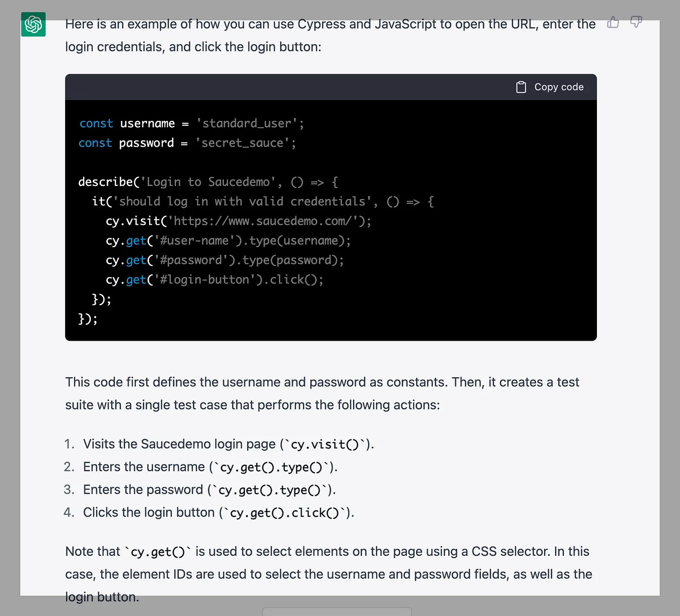Click the paragraph starting 'Note that cy.get()'
The height and width of the screenshot is (616, 680).
(329, 574)
